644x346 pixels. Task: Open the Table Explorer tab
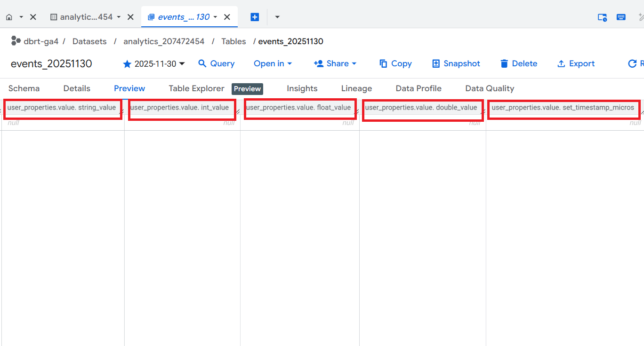click(196, 88)
